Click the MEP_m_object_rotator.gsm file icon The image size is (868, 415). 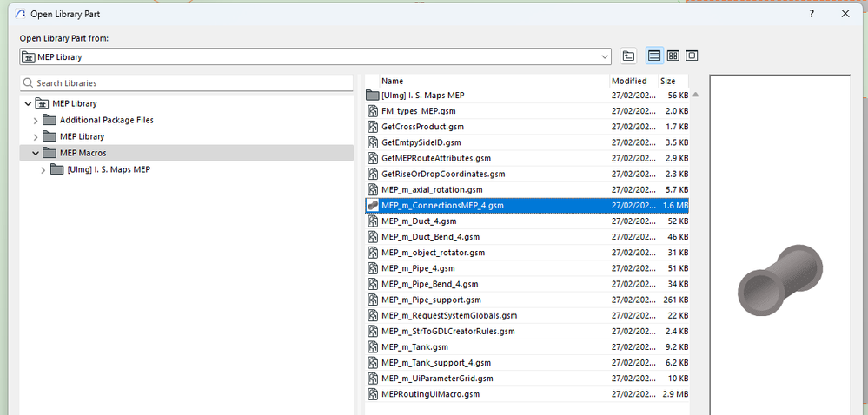tap(373, 253)
